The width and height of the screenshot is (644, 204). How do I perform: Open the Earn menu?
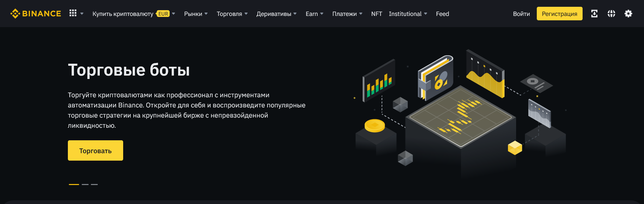click(x=312, y=14)
